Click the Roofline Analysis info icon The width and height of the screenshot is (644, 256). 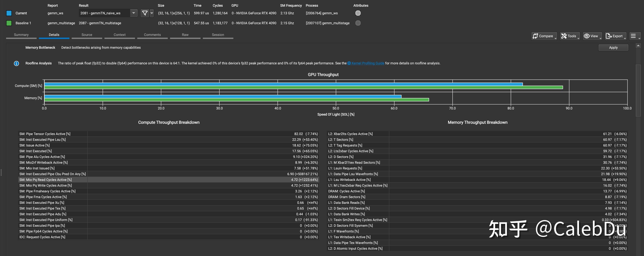(x=17, y=63)
